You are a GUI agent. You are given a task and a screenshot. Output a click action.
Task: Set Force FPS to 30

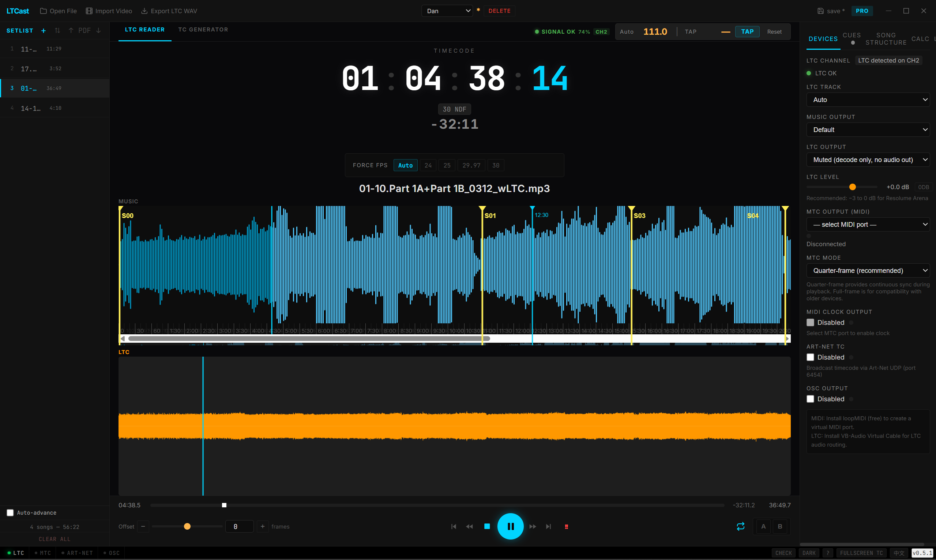click(x=496, y=165)
